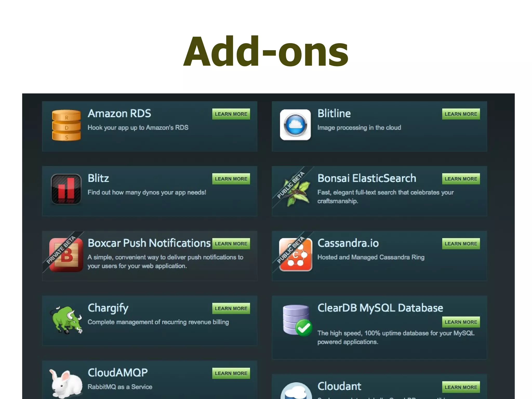Open the Cassandra.io title
The height and width of the screenshot is (399, 532).
(348, 243)
